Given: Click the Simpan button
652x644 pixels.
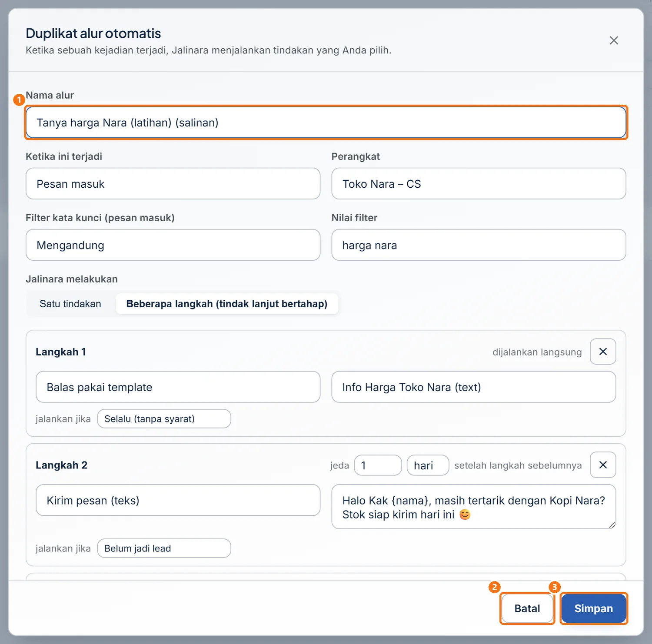Looking at the screenshot, I should 594,608.
